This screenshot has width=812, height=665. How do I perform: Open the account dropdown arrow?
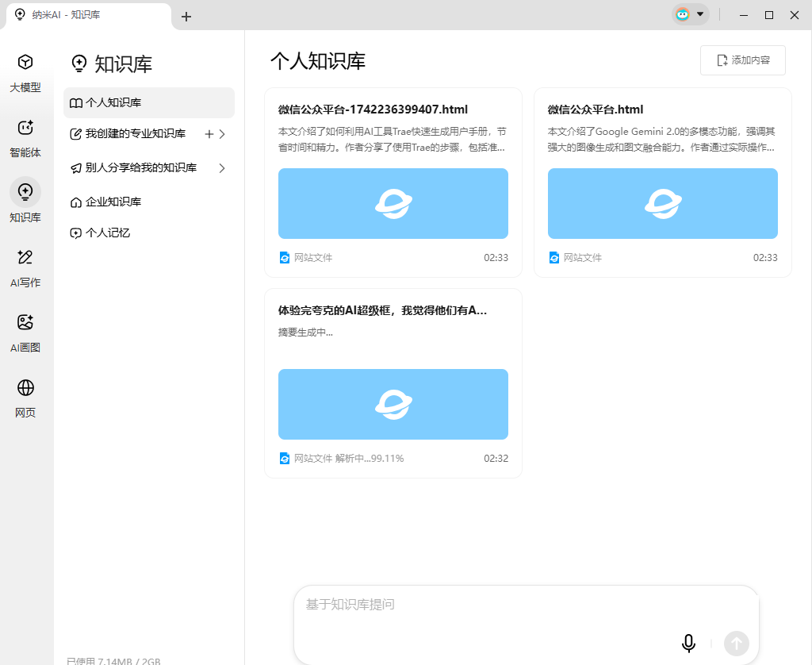(700, 14)
